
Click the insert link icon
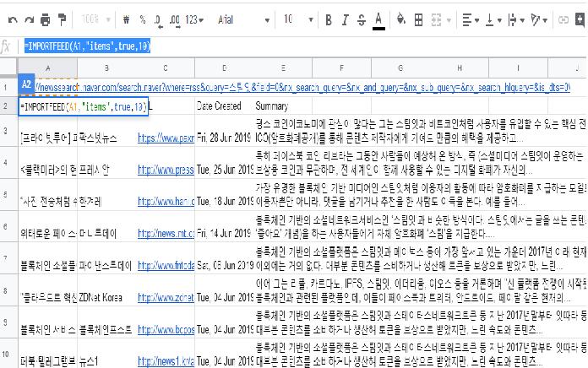[563, 19]
